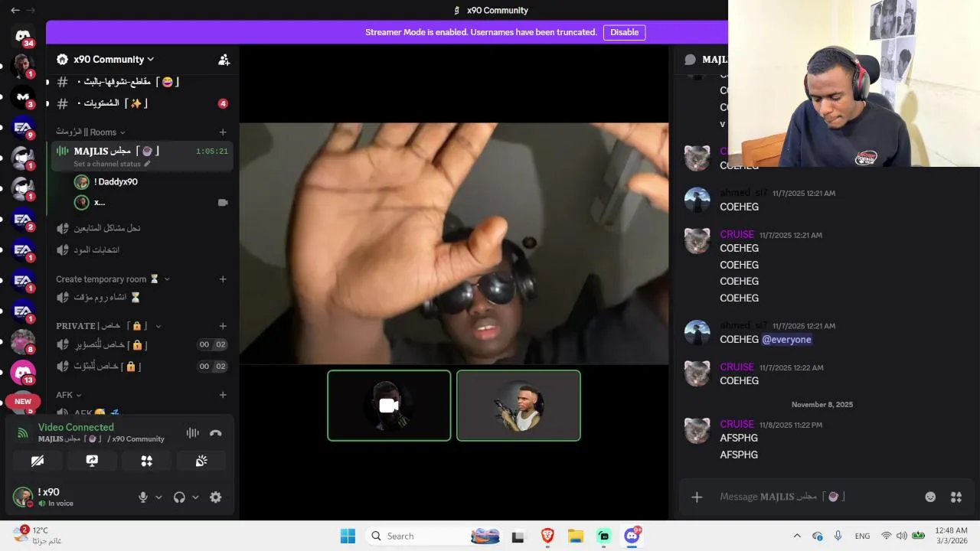Image resolution: width=980 pixels, height=551 pixels.
Task: Open the ENG language switcher
Action: [863, 536]
